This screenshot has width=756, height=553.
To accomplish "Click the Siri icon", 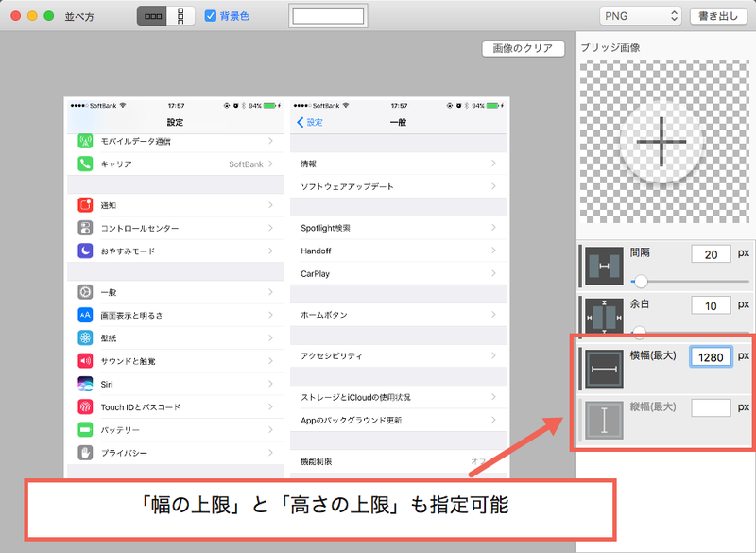I will pos(85,384).
